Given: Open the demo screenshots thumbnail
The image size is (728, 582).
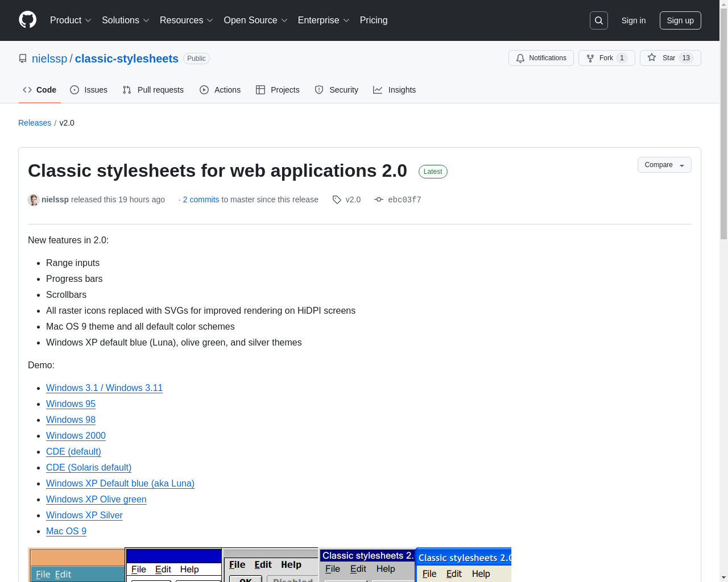Looking at the screenshot, I should [270, 565].
